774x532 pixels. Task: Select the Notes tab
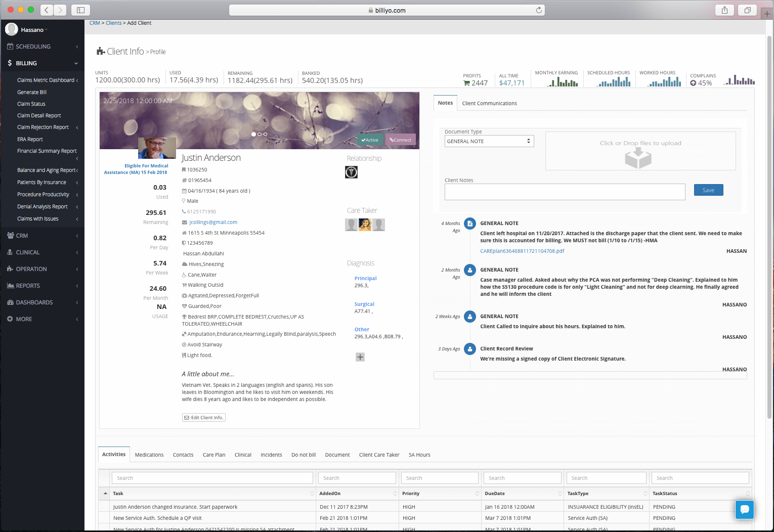click(x=445, y=103)
